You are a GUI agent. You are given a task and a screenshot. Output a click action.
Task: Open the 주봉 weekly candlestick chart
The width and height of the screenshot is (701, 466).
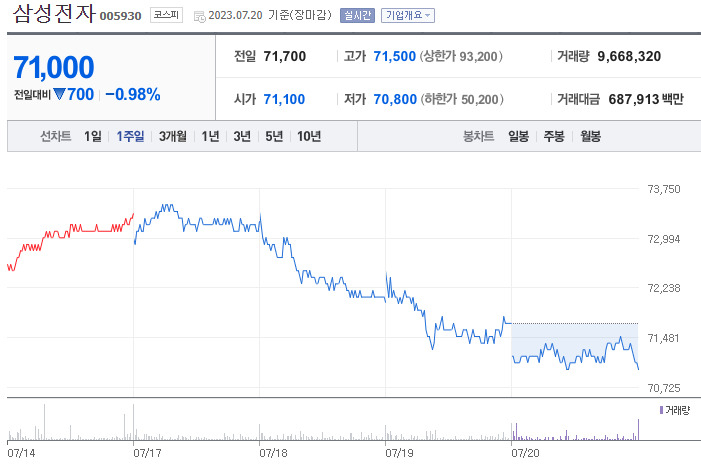coord(554,136)
